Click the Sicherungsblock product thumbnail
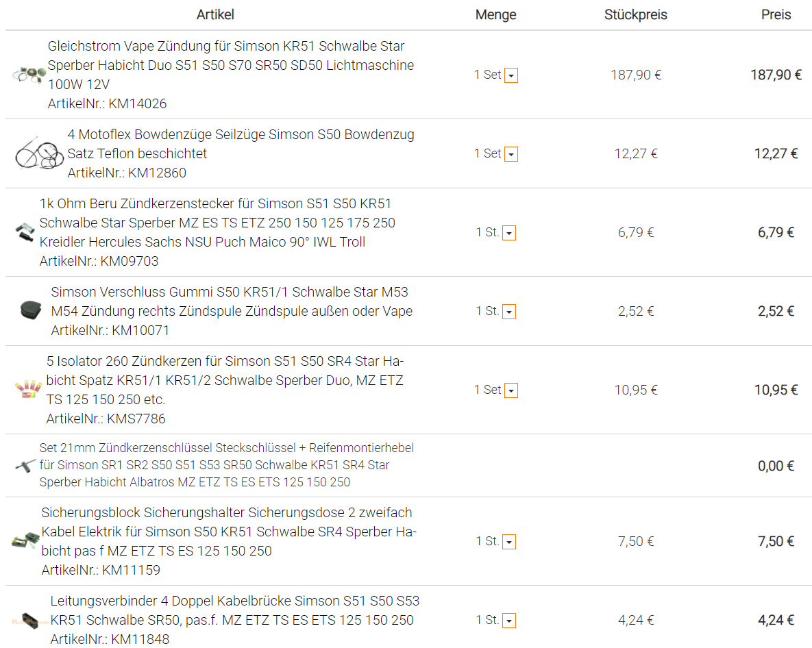The height and width of the screenshot is (648, 812). (x=25, y=541)
